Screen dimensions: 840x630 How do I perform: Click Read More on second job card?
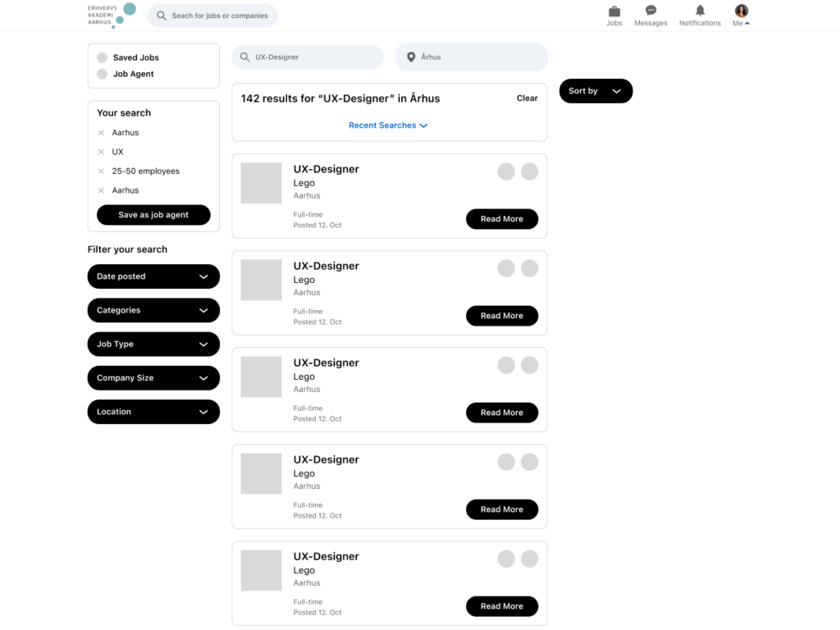coord(502,316)
